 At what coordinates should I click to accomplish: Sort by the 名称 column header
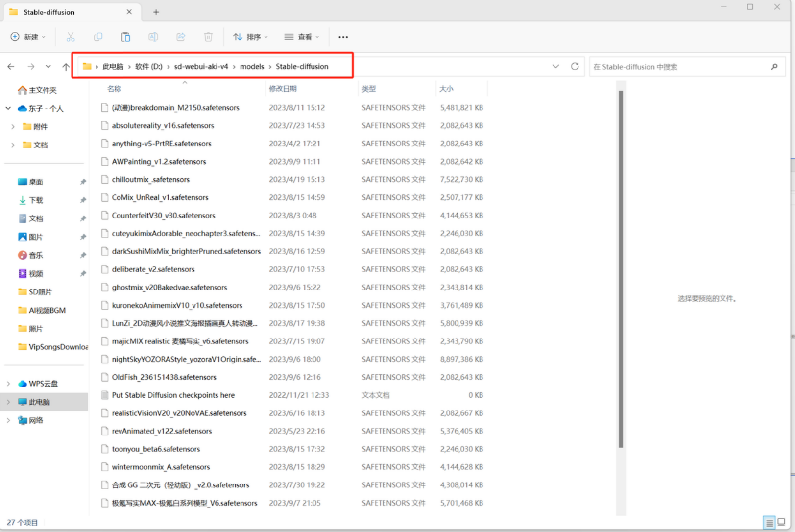[114, 89]
